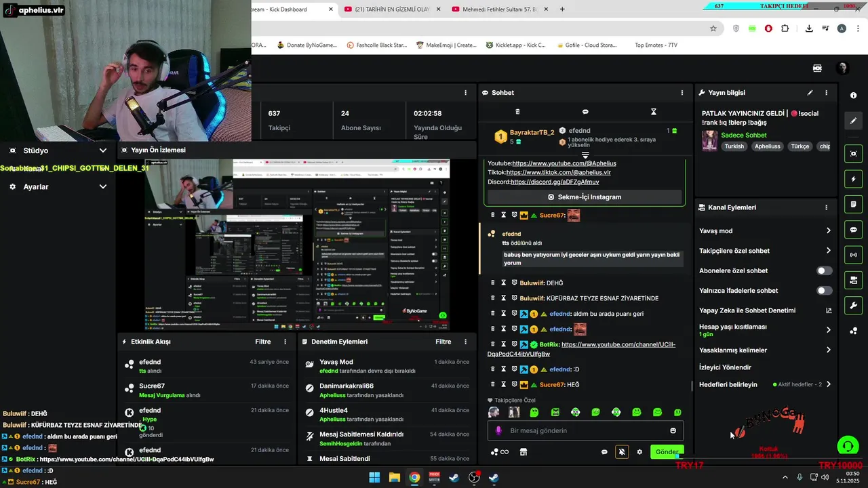Viewport: 868px width, 488px height.
Task: Click the speech bubble icon under Sohbet header
Action: pos(585,112)
